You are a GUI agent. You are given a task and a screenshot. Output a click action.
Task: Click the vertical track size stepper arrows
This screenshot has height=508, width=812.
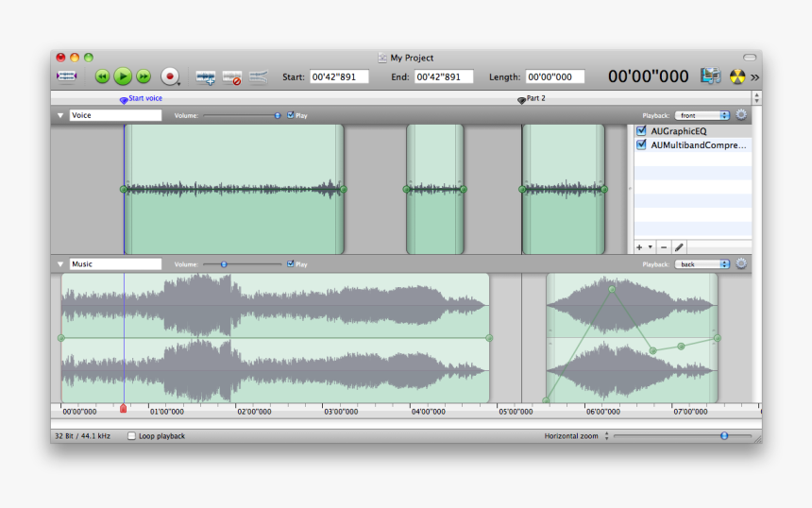coord(756,97)
